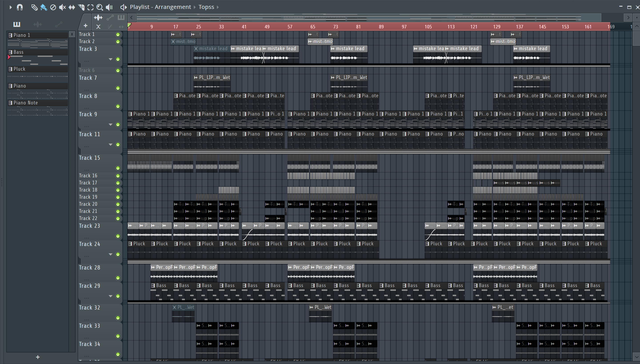Select the Bass pattern in picker

pyautogui.click(x=38, y=52)
